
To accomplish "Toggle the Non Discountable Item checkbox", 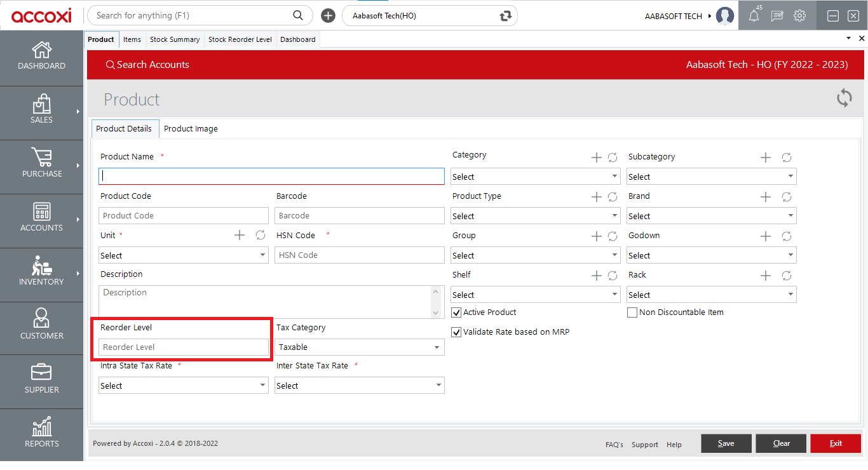I will coord(632,312).
